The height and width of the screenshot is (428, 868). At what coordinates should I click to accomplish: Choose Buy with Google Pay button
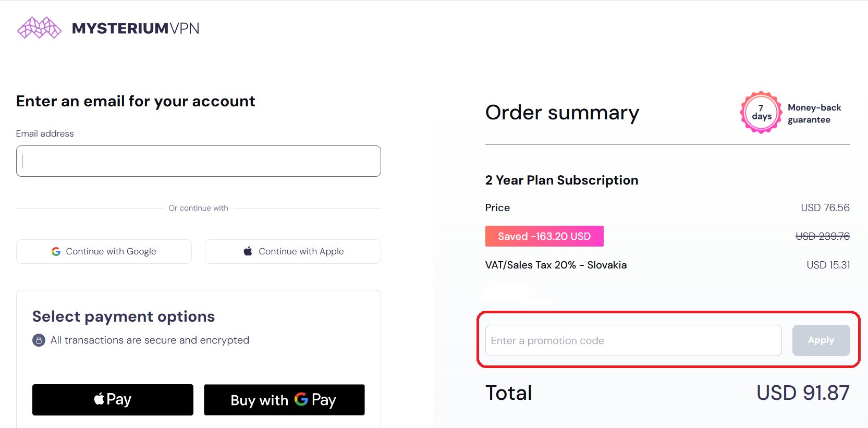(x=284, y=400)
